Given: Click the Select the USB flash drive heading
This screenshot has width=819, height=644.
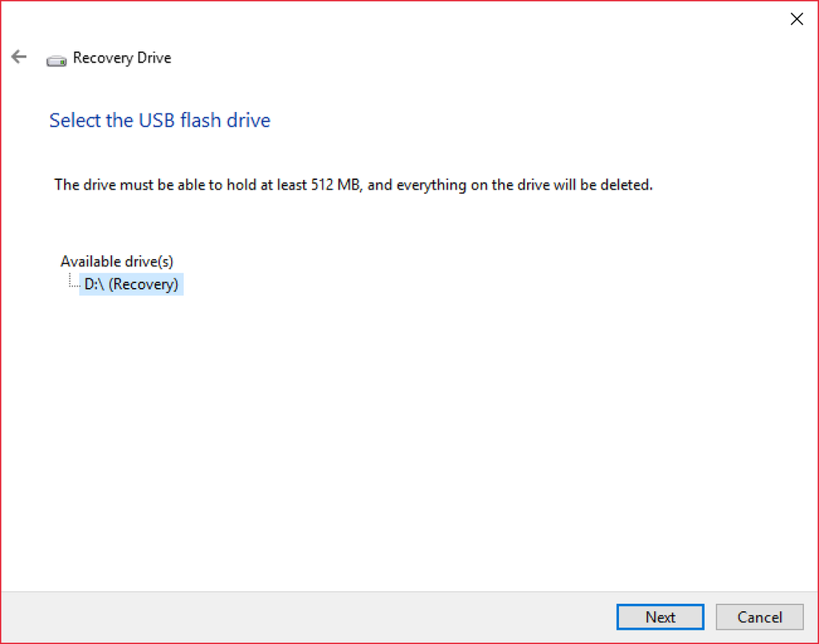Looking at the screenshot, I should coord(159,120).
